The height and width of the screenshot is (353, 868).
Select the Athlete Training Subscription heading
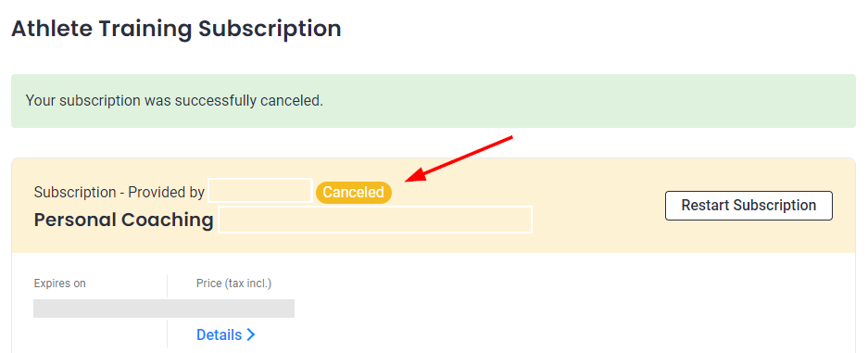(x=176, y=28)
